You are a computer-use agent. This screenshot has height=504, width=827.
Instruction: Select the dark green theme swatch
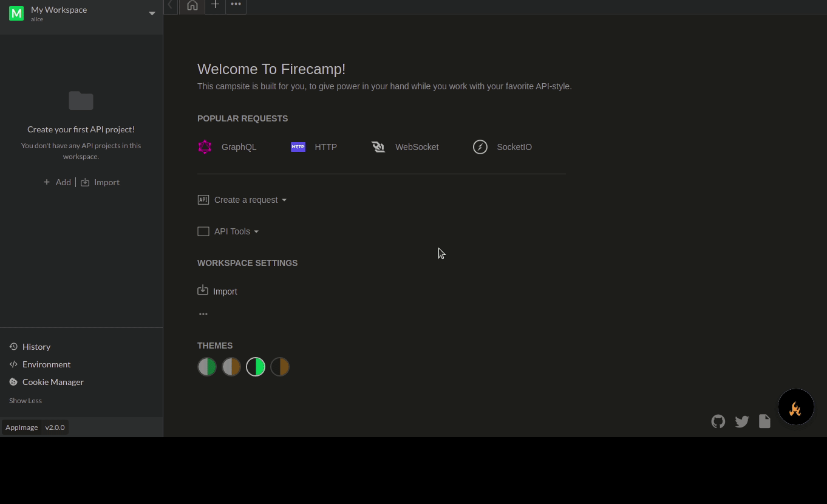pos(256,367)
